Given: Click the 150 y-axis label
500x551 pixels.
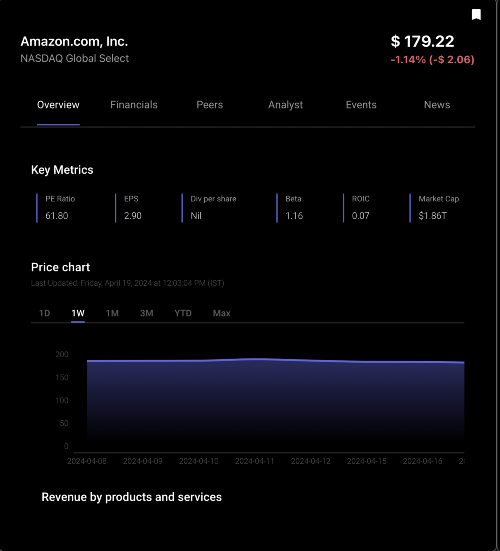Looking at the screenshot, I should pos(62,377).
